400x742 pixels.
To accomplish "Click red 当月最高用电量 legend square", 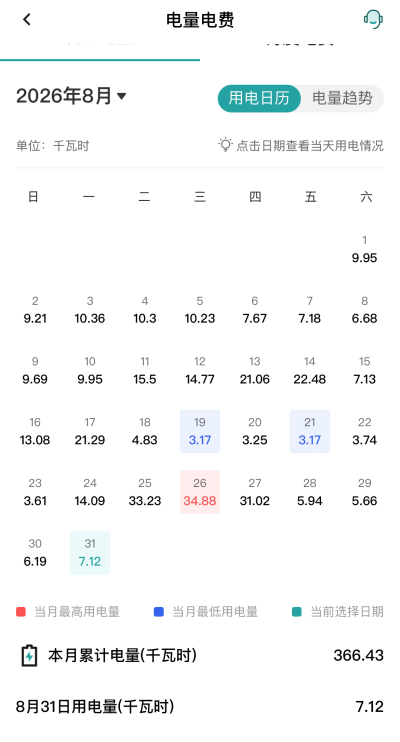I will click(x=21, y=612).
